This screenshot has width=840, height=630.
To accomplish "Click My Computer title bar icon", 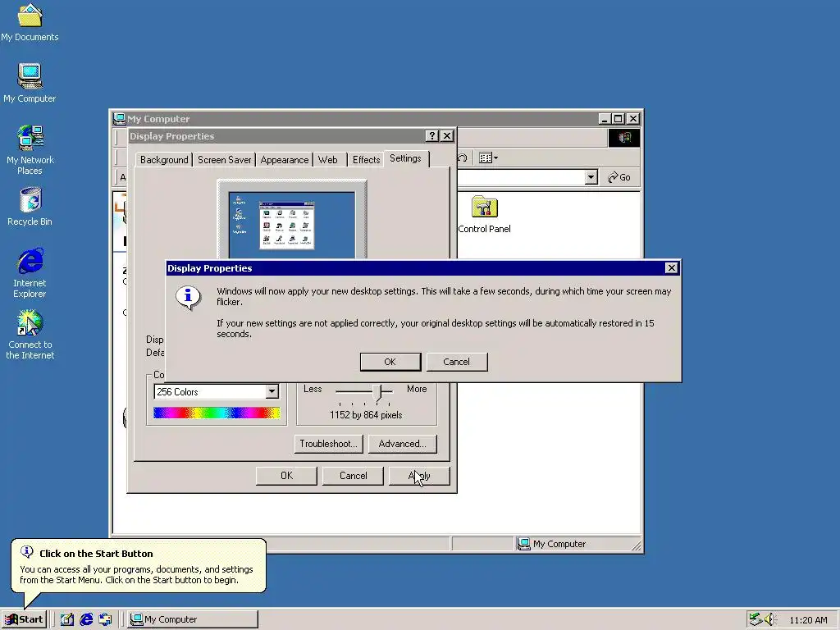I will pos(119,118).
